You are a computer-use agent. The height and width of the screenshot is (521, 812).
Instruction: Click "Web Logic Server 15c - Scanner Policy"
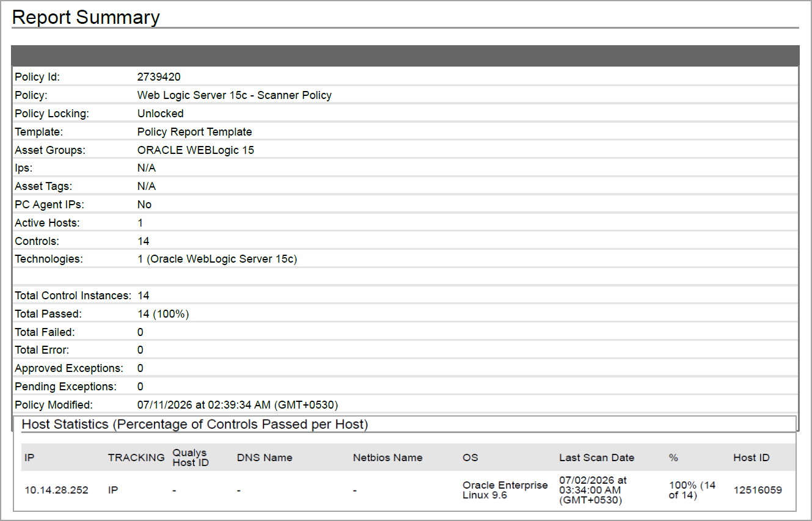click(x=235, y=95)
